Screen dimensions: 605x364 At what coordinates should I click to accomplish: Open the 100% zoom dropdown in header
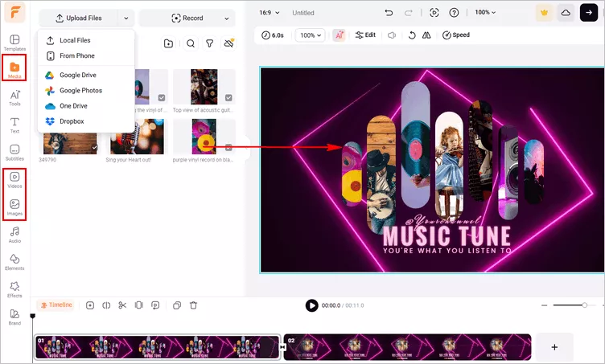[x=485, y=13]
